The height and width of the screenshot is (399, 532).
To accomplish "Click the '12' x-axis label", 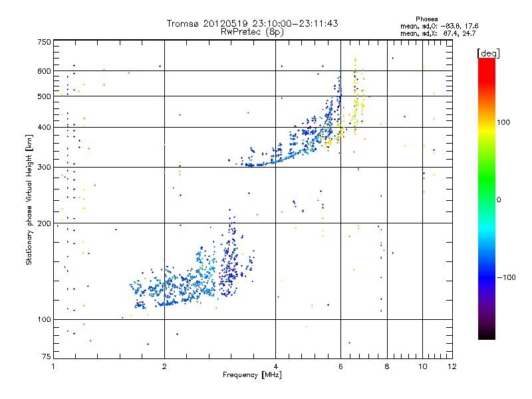I will [x=452, y=366].
